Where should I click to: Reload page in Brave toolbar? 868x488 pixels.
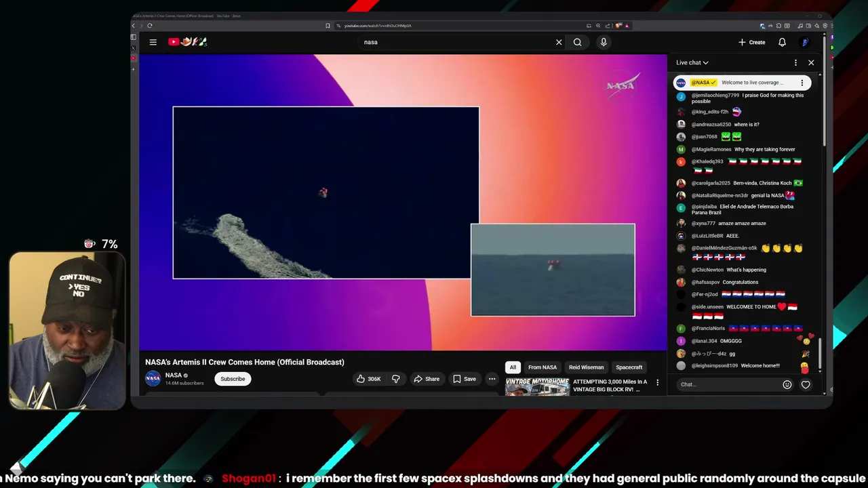150,26
